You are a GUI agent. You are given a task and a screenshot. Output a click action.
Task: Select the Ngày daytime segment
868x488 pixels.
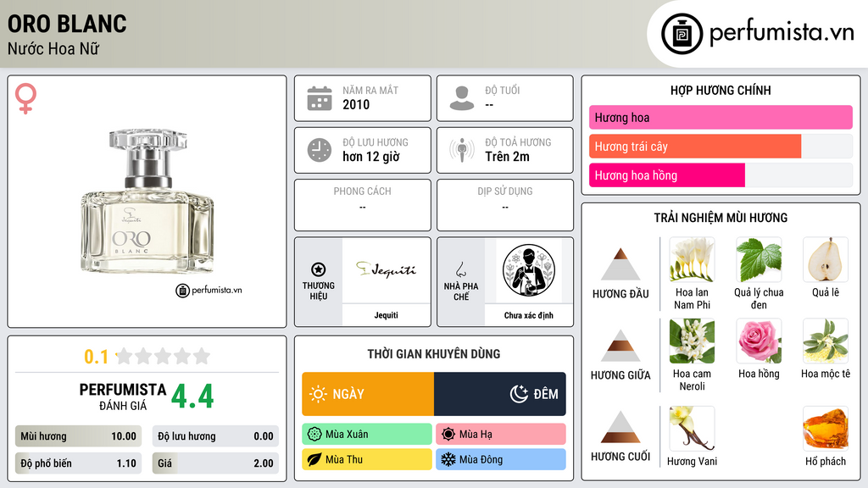click(x=368, y=394)
